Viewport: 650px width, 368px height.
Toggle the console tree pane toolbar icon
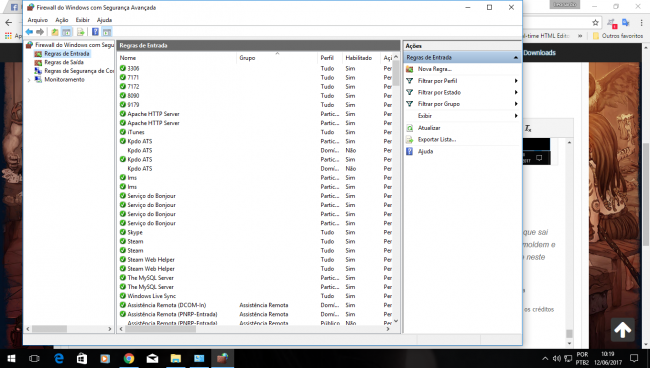[66, 32]
